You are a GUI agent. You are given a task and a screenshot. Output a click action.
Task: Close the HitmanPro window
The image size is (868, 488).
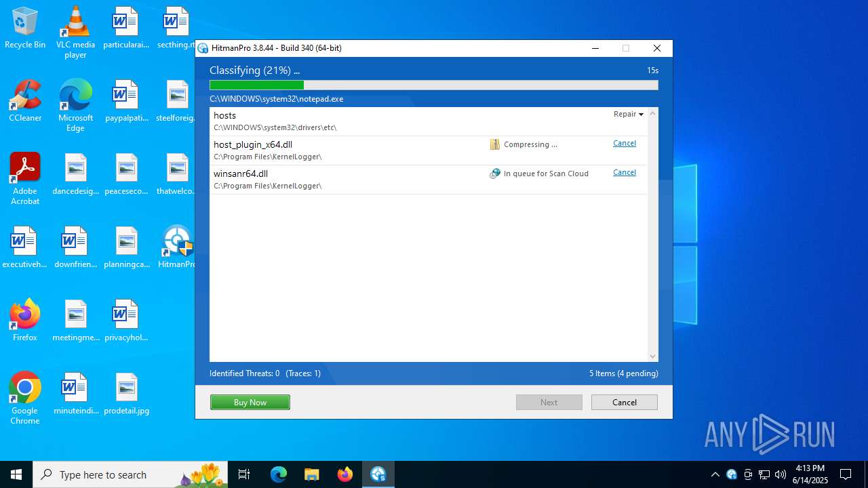pyautogui.click(x=656, y=48)
